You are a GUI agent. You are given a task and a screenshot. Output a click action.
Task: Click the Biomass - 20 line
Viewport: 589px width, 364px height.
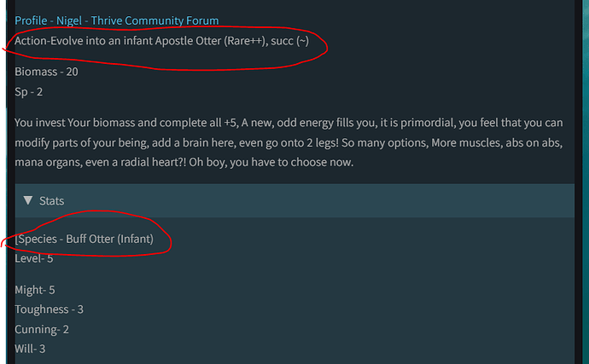point(46,72)
